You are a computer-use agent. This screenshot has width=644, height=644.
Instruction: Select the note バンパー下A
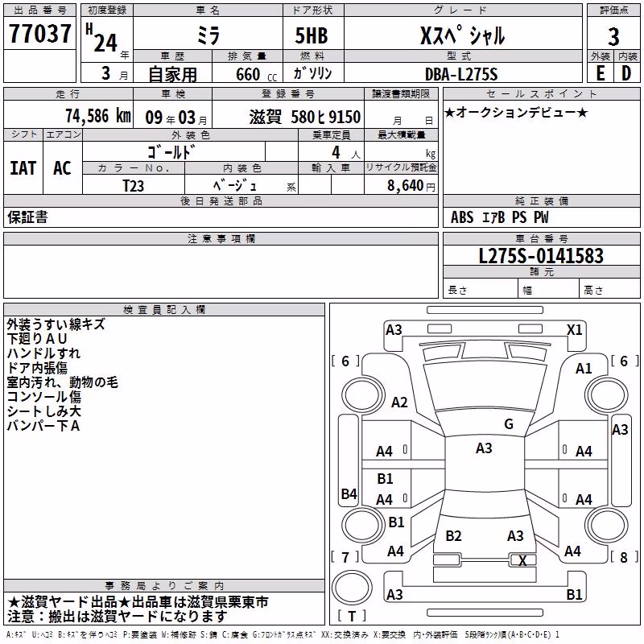pyautogui.click(x=43, y=426)
